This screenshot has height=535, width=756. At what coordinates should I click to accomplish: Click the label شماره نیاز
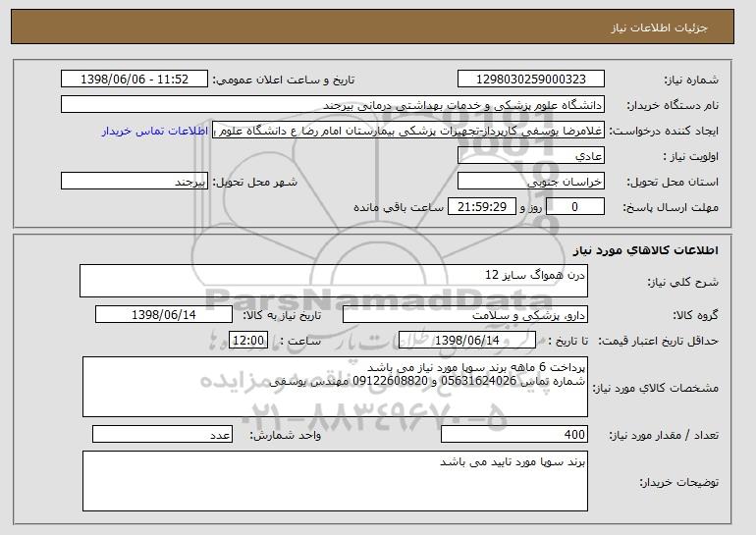[691, 80]
